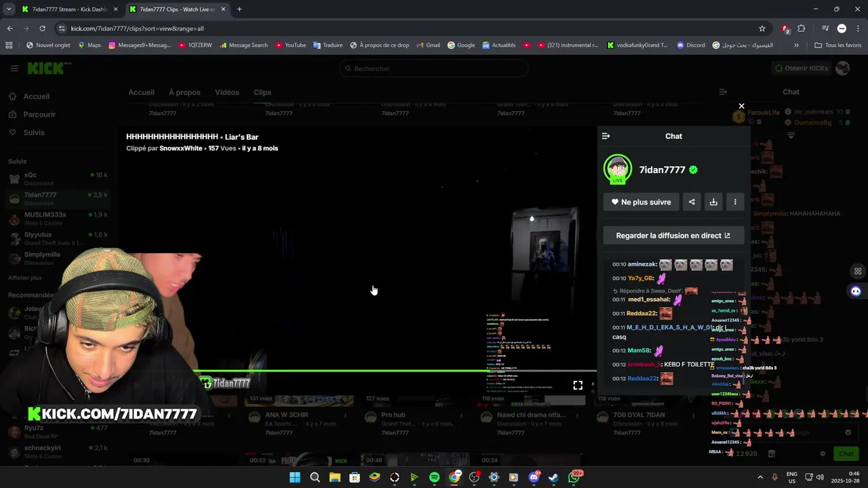The image size is (868, 488).
Task: Open the ENG US language switcher
Action: click(x=792, y=477)
